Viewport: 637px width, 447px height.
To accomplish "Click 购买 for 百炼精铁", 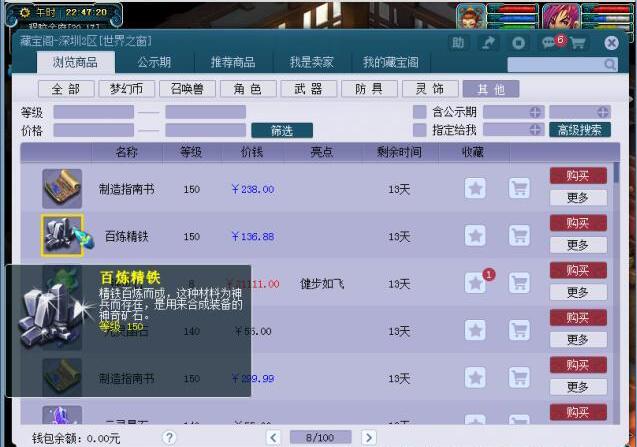I will click(578, 223).
